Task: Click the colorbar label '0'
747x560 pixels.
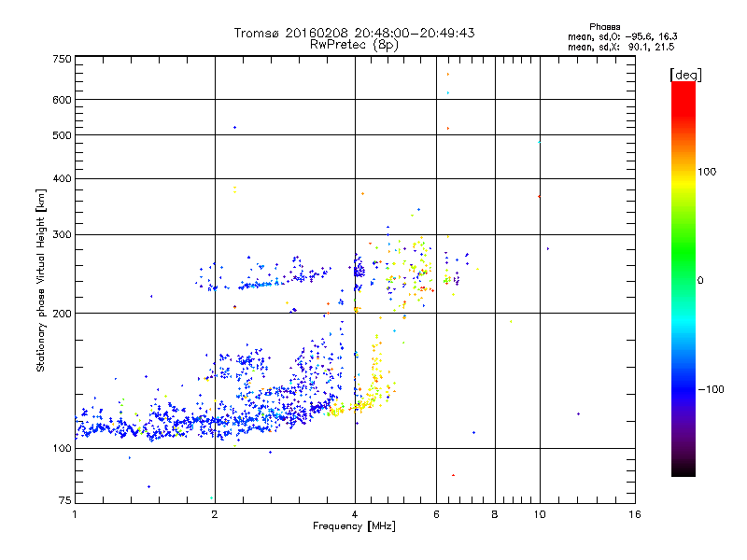Action: 700,281
